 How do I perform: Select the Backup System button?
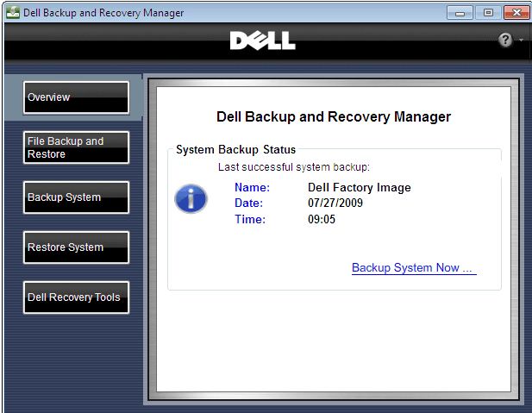tap(76, 197)
